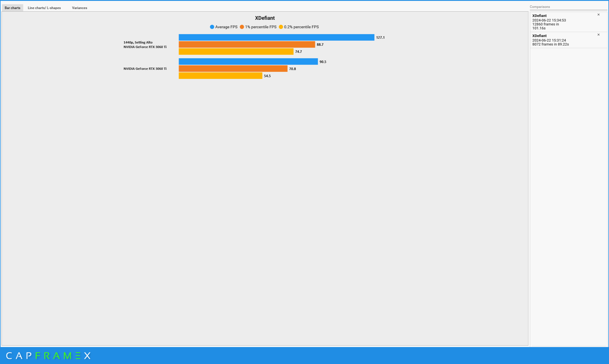Image resolution: width=609 pixels, height=364 pixels.
Task: Switch to the Bar charts tab
Action: (x=12, y=8)
